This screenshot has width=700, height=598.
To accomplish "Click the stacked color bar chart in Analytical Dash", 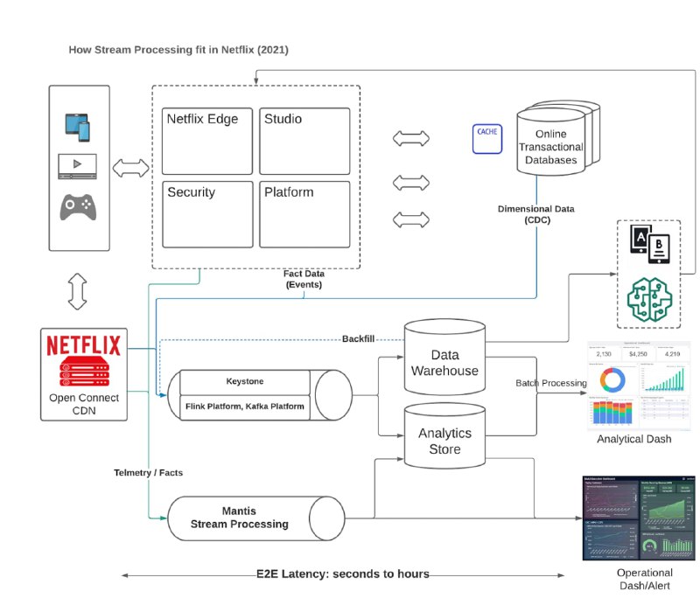I will coord(612,412).
